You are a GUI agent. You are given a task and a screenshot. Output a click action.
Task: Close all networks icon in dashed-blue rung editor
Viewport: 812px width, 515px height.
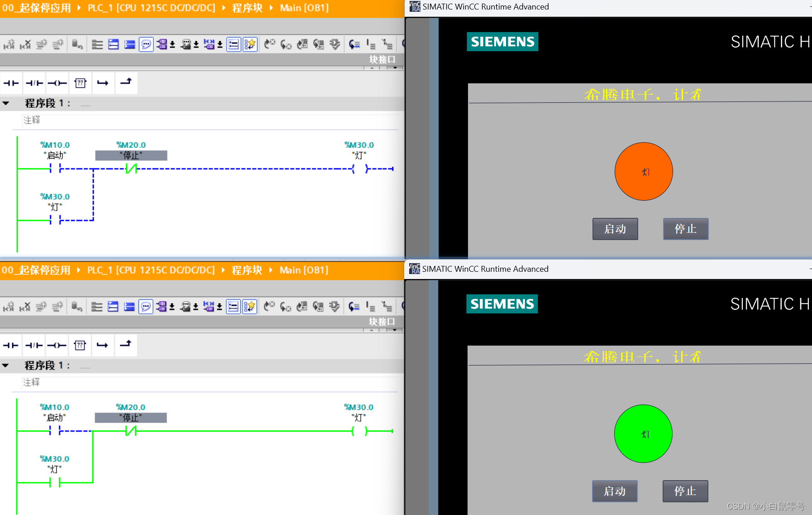130,44
